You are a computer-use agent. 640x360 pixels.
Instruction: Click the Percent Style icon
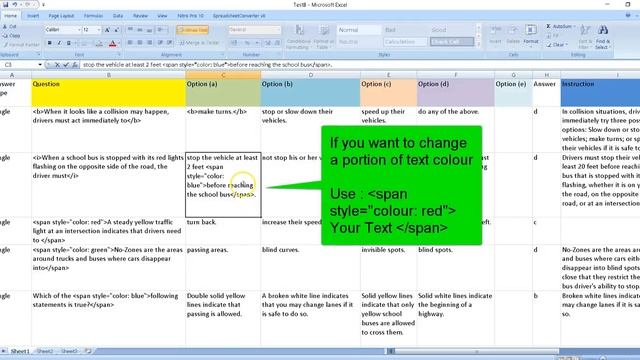247,43
